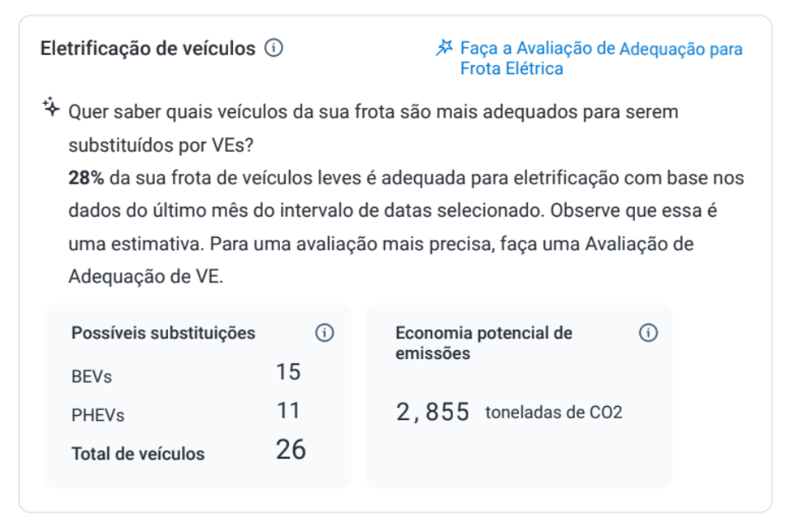Screen dimensions: 789x532
Task: Click the Possíveis substituições panel
Action: [200, 394]
